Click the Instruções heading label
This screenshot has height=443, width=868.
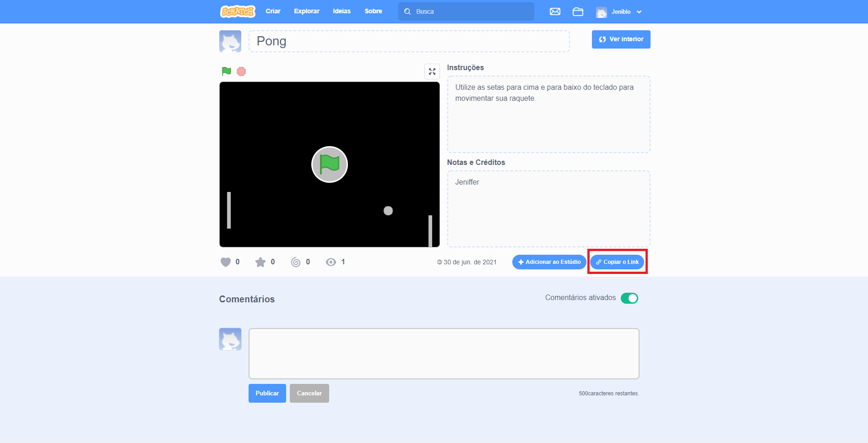pos(465,67)
